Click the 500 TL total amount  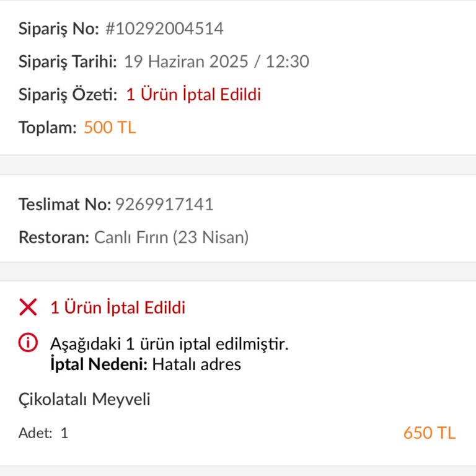click(x=110, y=128)
